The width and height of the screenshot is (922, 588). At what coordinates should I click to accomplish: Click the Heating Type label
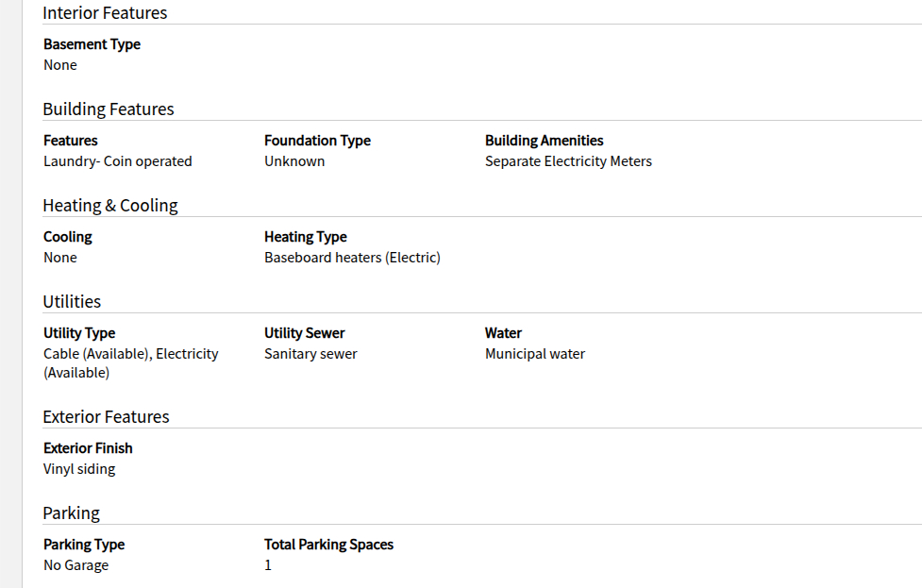(305, 237)
